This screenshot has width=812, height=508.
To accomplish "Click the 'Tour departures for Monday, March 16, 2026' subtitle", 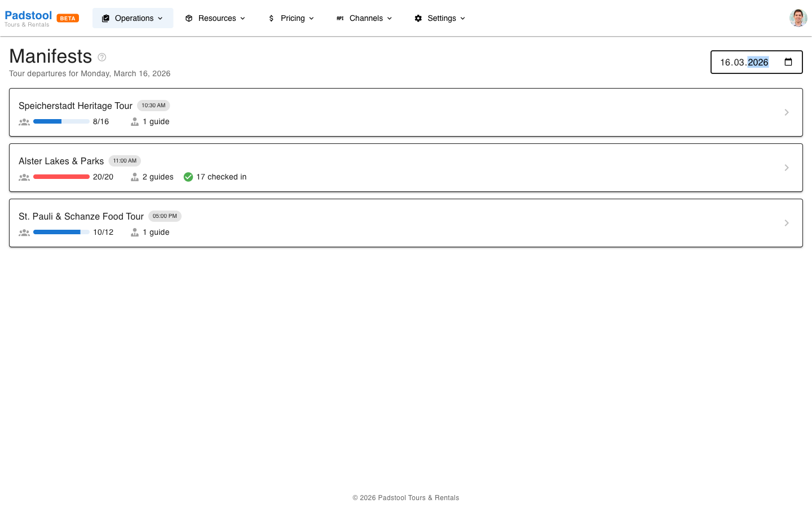I will (90, 73).
